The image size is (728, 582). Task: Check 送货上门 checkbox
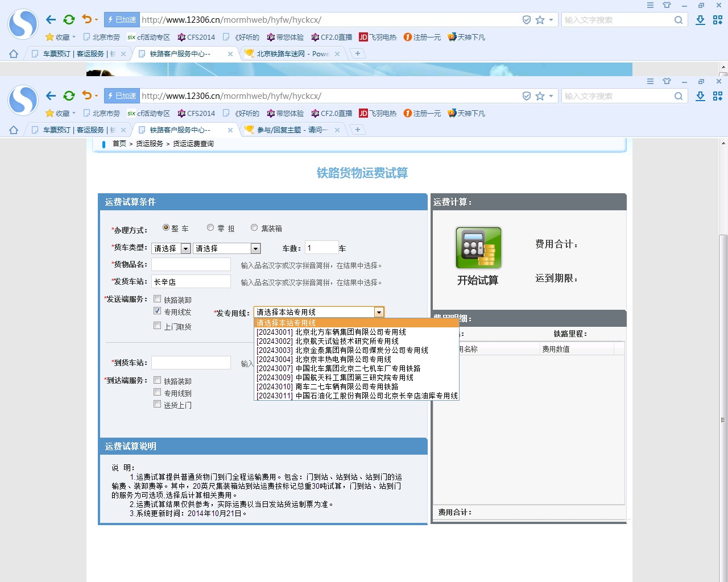coord(158,404)
